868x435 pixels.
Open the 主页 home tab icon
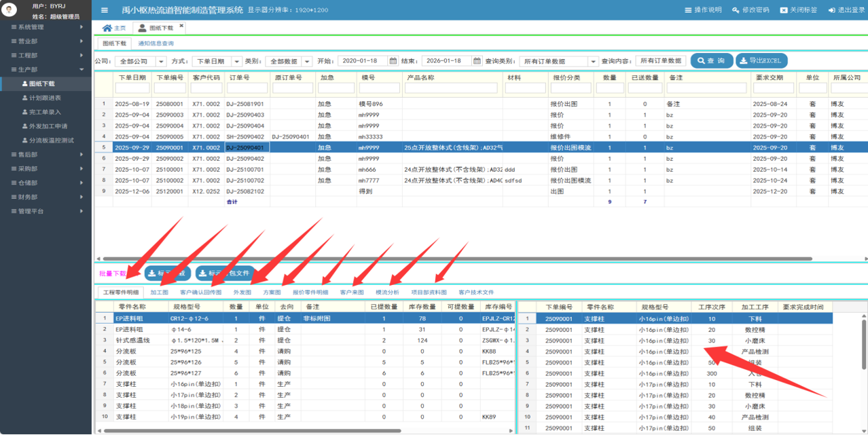pos(107,29)
